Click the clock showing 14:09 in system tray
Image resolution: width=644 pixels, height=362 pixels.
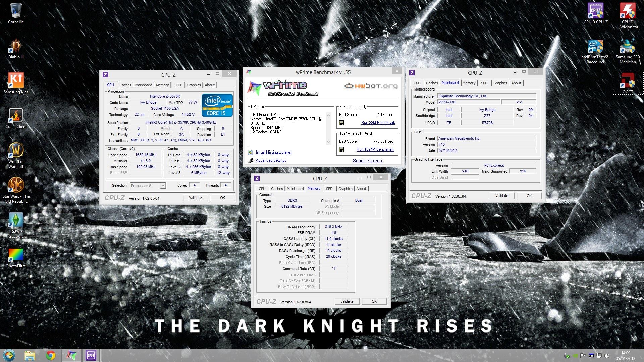click(x=626, y=353)
